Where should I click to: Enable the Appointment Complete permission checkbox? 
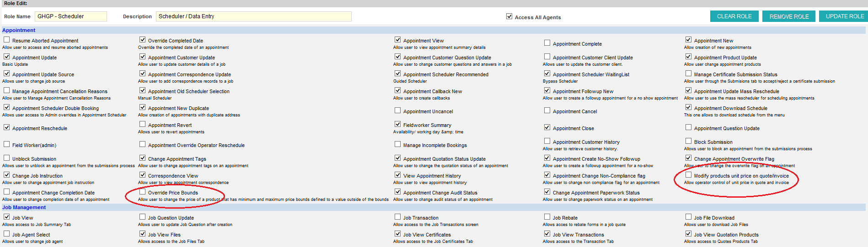tap(547, 43)
